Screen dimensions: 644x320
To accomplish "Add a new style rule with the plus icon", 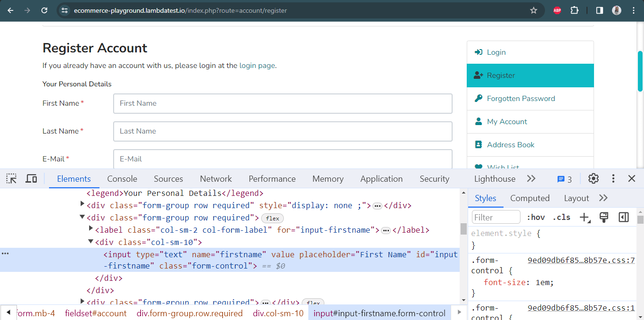I will click(x=584, y=217).
